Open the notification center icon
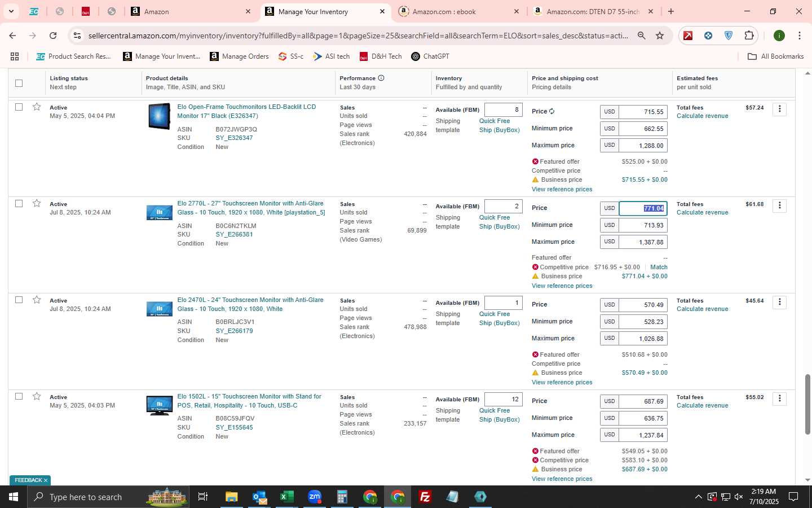Screen dimensions: 812x508 793,497
